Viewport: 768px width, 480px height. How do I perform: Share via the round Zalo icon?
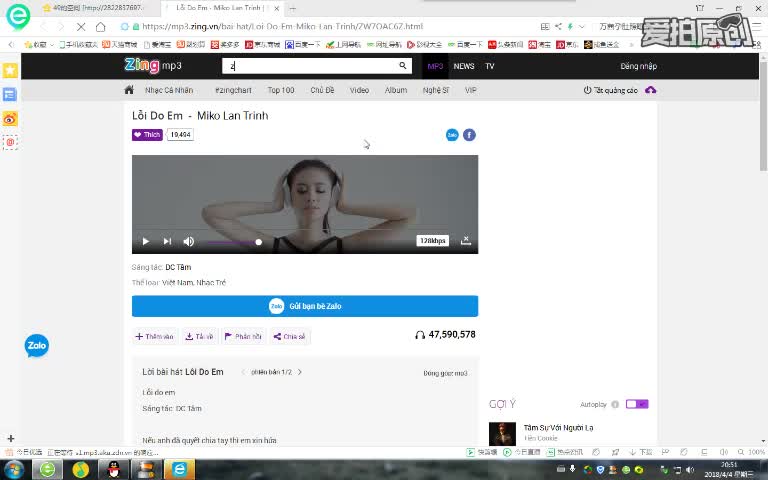tap(452, 135)
